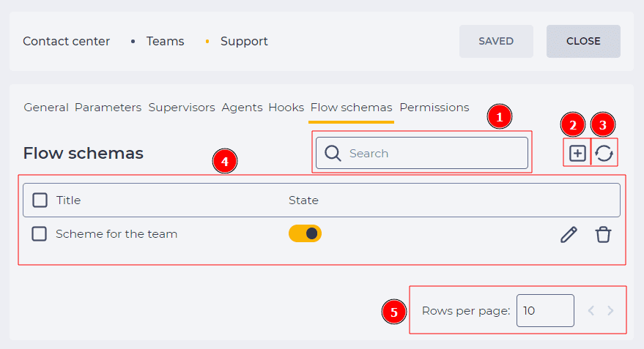Open the Permissions tab
The height and width of the screenshot is (349, 644).
434,108
